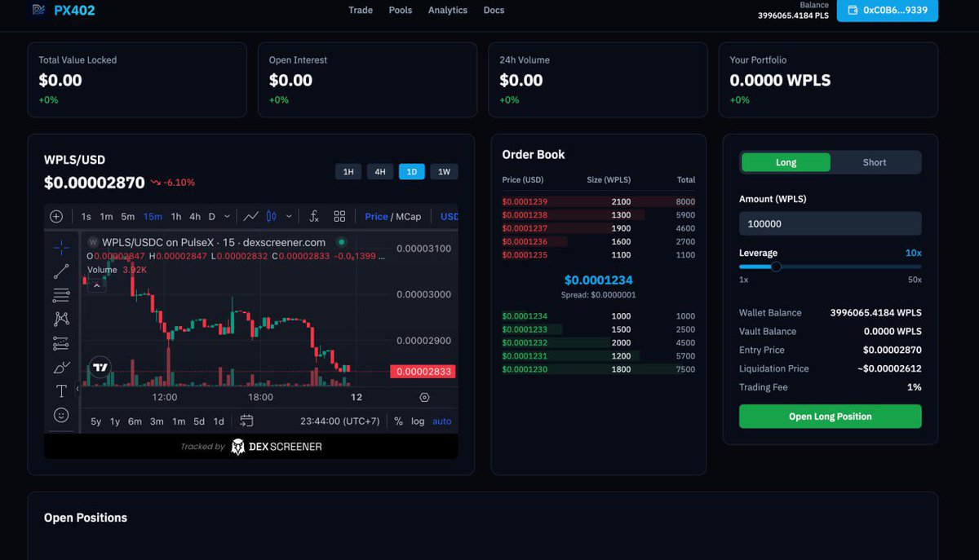This screenshot has height=560, width=979.
Task: Click the Open Long Position button
Action: click(x=830, y=416)
